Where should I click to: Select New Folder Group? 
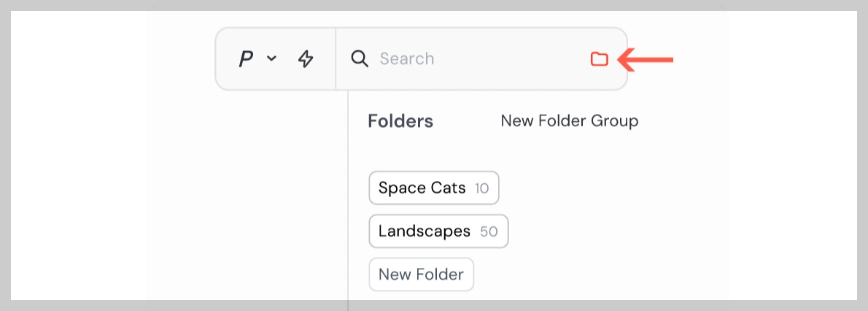[x=569, y=121]
